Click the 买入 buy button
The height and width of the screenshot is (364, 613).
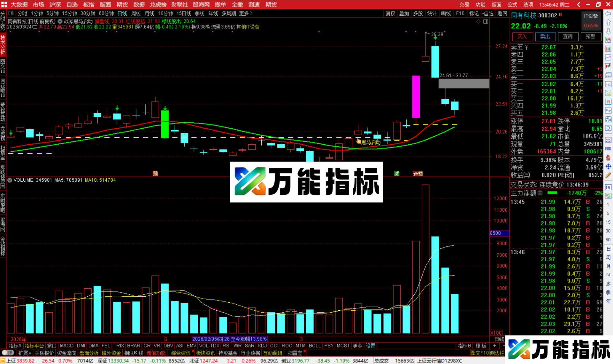[522, 37]
